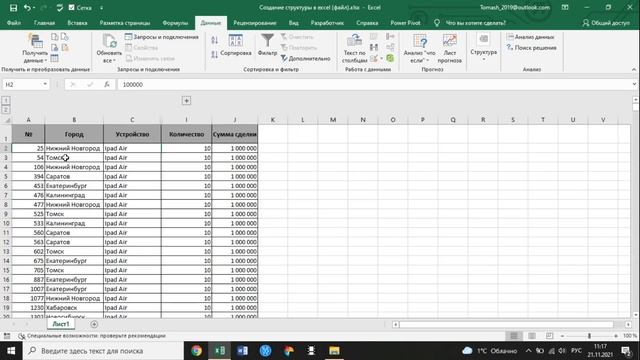
Task: Click Общий доступ share button
Action: [x=606, y=23]
